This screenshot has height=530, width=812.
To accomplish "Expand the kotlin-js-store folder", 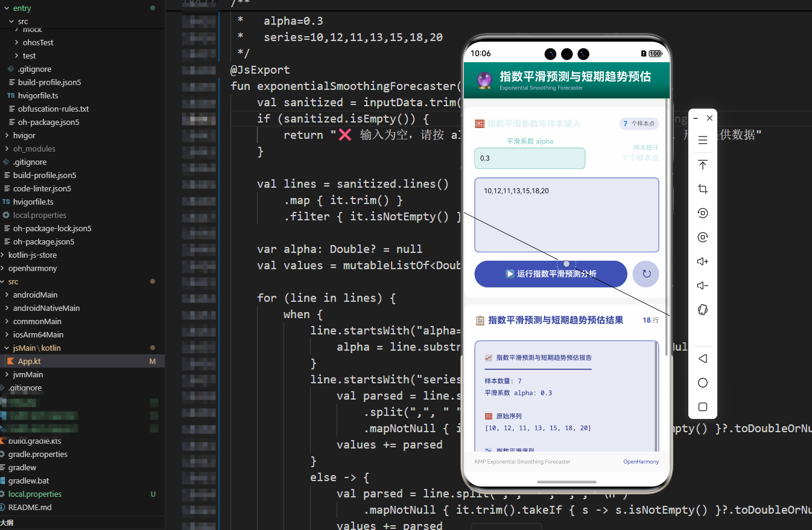I will pyautogui.click(x=2, y=255).
